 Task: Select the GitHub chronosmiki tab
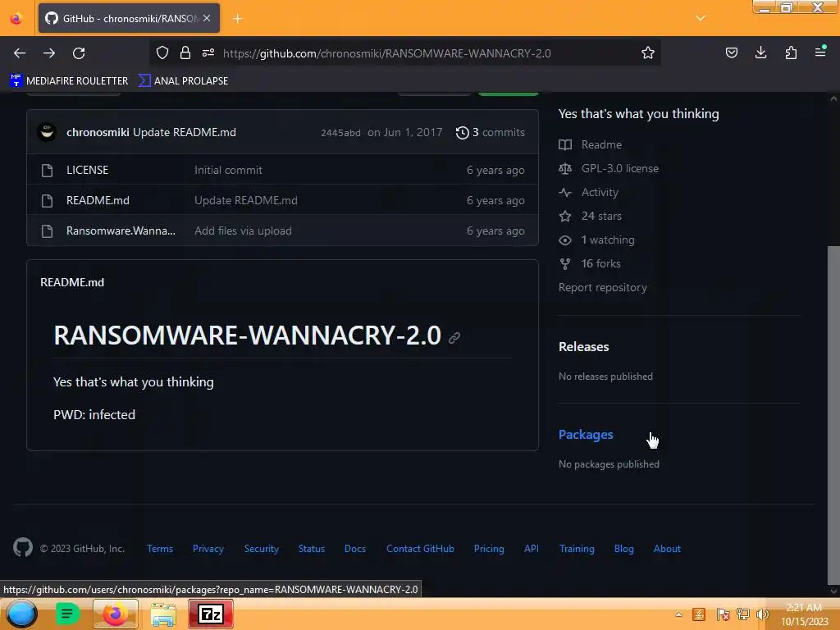(129, 18)
